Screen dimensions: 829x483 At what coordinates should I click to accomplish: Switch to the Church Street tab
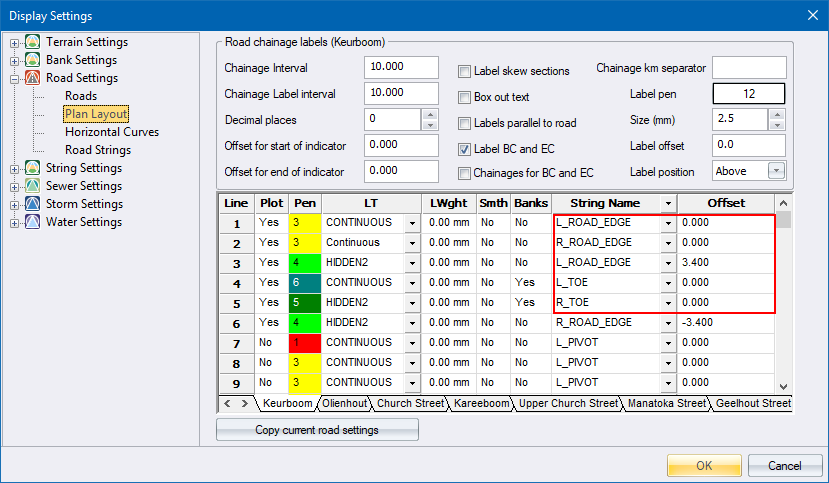coord(410,404)
